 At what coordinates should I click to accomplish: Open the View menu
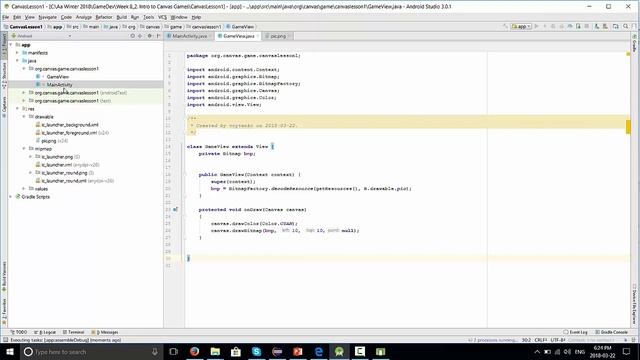tap(29, 17)
